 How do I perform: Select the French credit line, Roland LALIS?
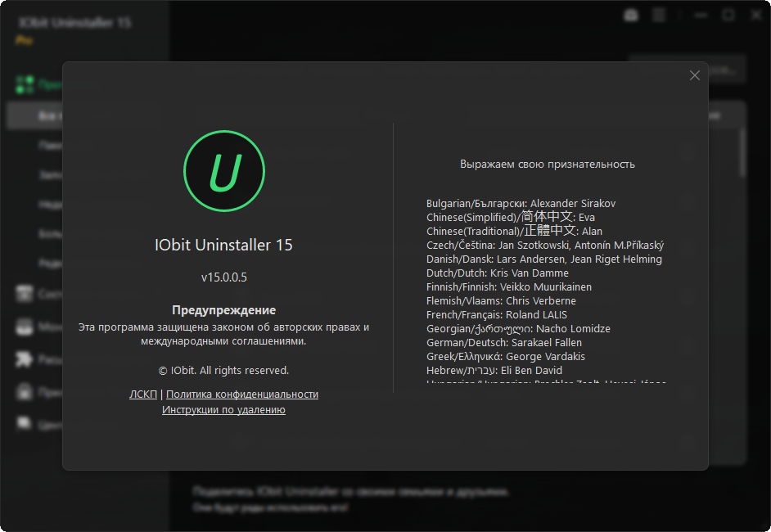(497, 314)
